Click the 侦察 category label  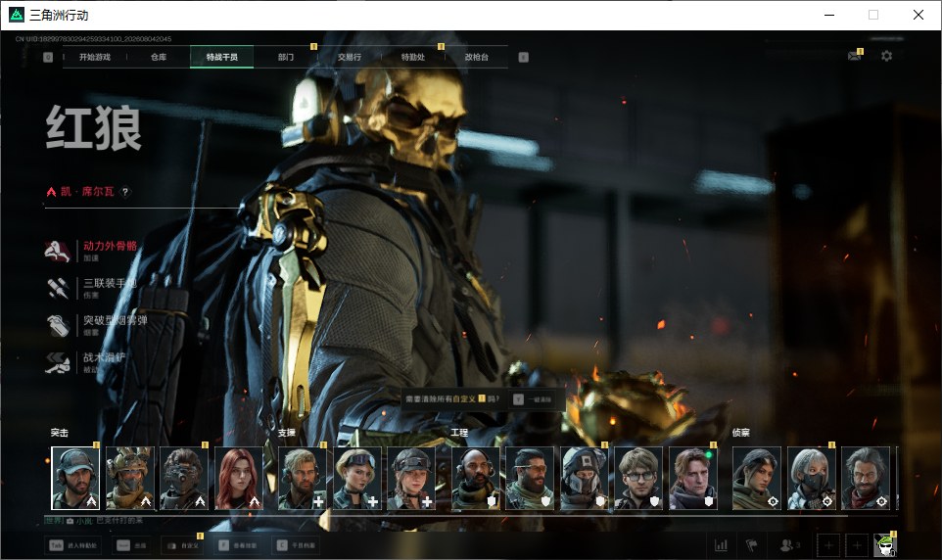[x=740, y=433]
